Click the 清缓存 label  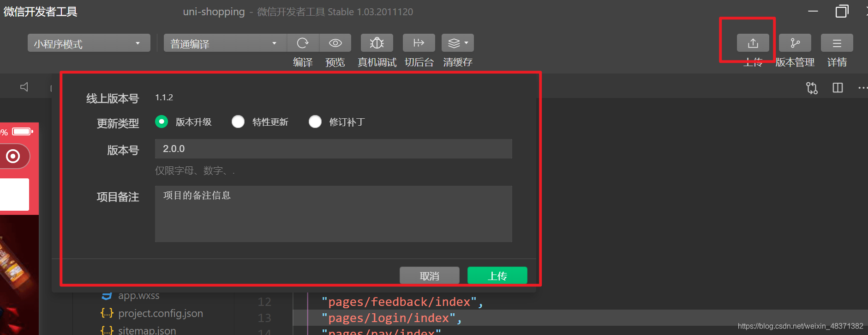(x=458, y=62)
